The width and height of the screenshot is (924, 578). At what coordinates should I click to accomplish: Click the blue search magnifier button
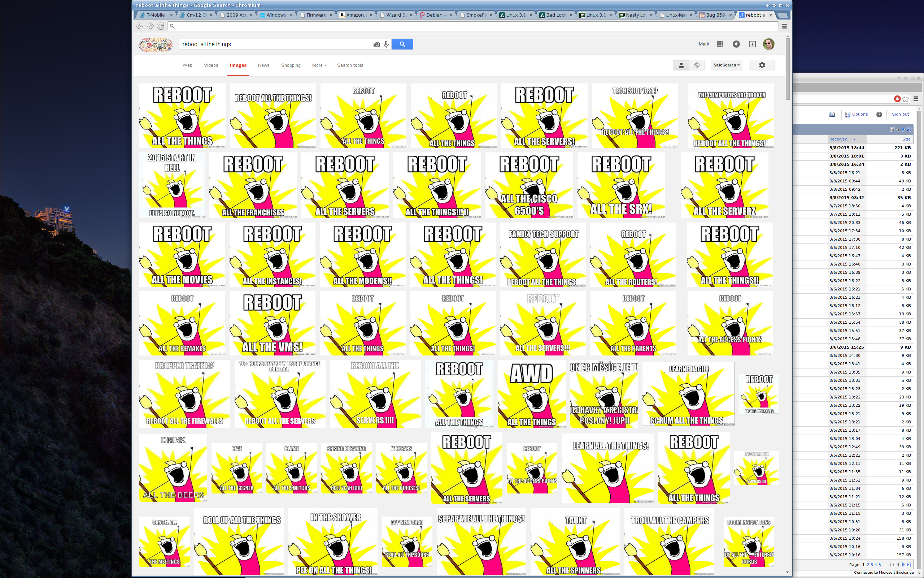tap(402, 44)
